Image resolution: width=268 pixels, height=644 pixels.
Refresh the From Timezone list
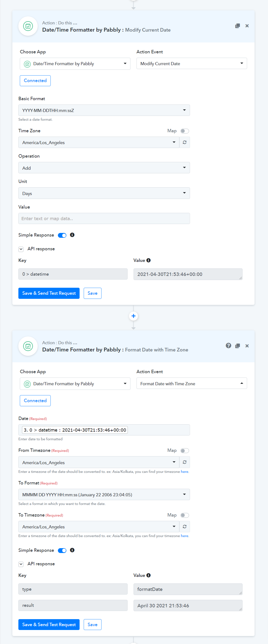tap(185, 462)
